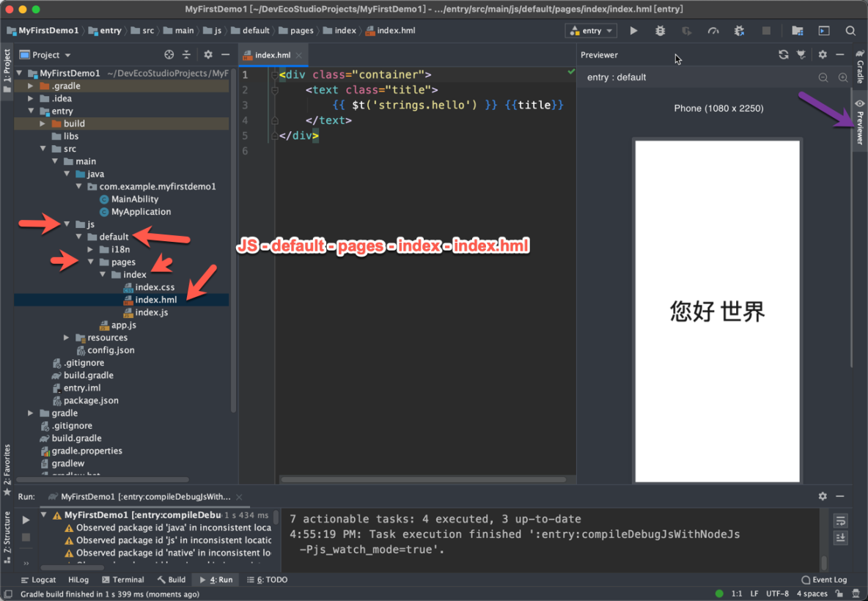Click the Debug bug icon in toolbar
Image resolution: width=868 pixels, height=601 pixels.
(660, 31)
